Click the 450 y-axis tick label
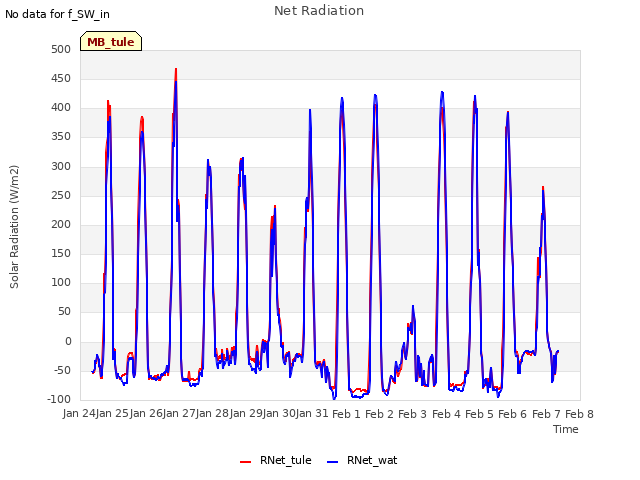This screenshot has width=640, height=480. [x=61, y=78]
